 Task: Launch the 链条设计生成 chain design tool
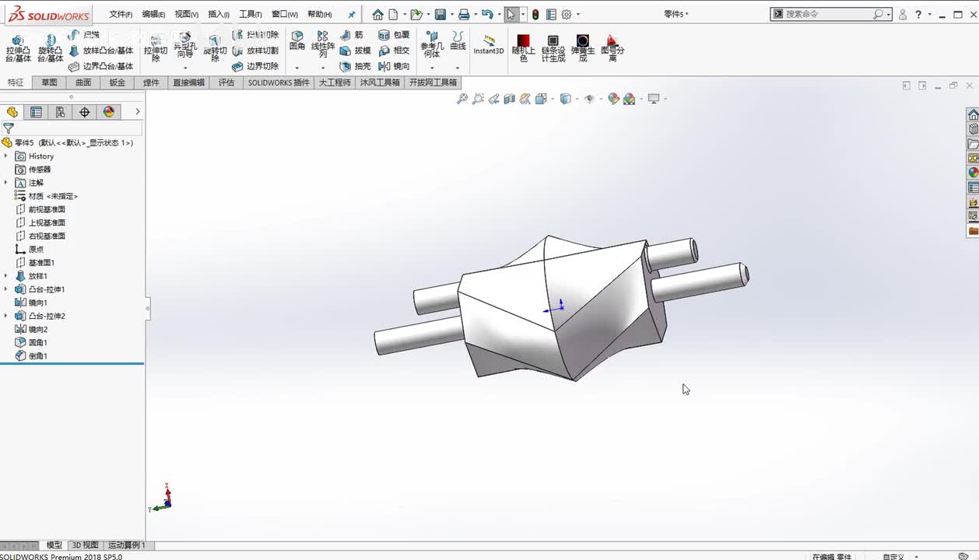(553, 48)
